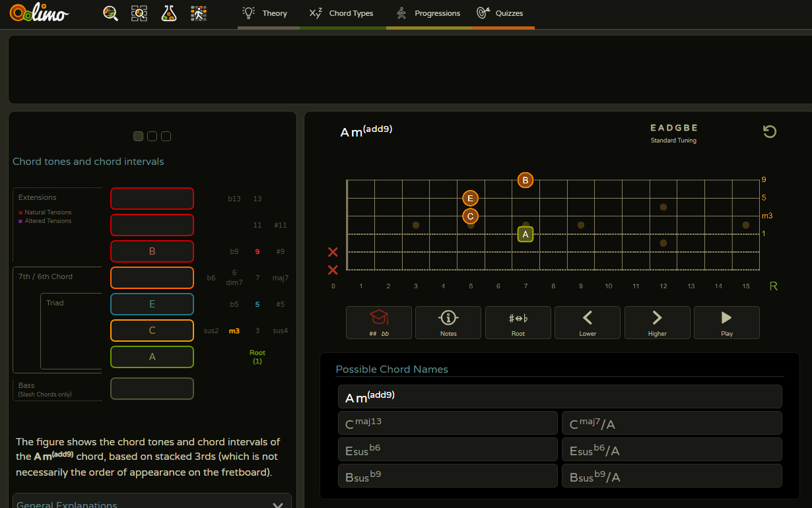This screenshot has height=508, width=812.
Task: Select the first page indicator square
Action: pyautogui.click(x=138, y=136)
